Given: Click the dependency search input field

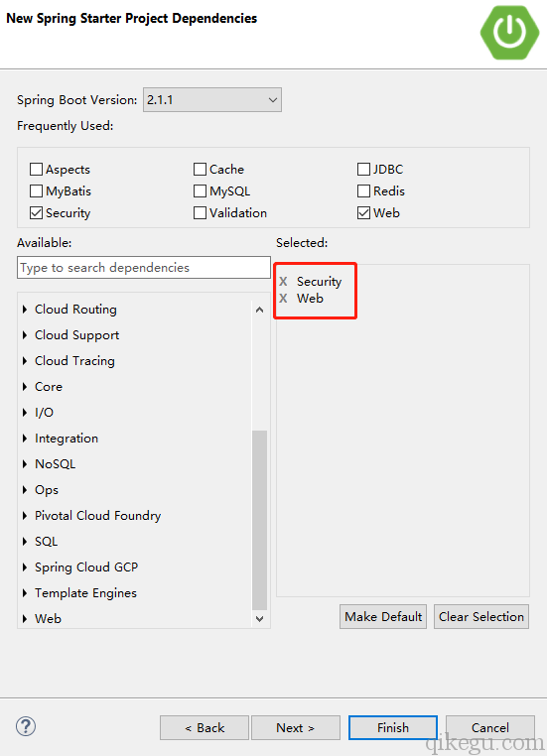Looking at the screenshot, I should 144,268.
